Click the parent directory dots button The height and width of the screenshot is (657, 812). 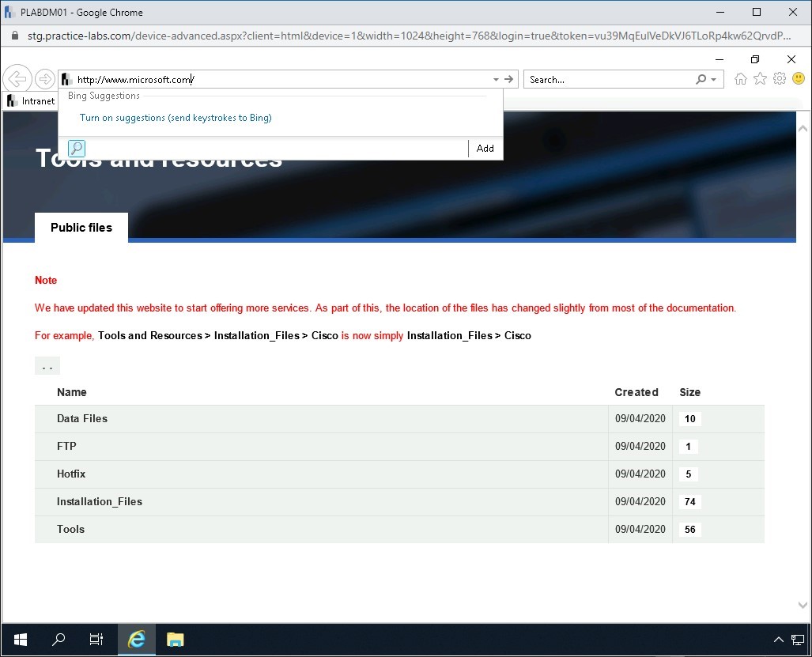[47, 365]
